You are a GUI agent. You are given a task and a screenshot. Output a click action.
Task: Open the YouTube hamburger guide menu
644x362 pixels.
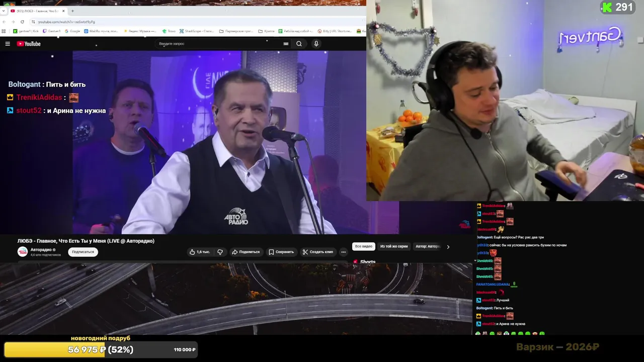pyautogui.click(x=8, y=44)
